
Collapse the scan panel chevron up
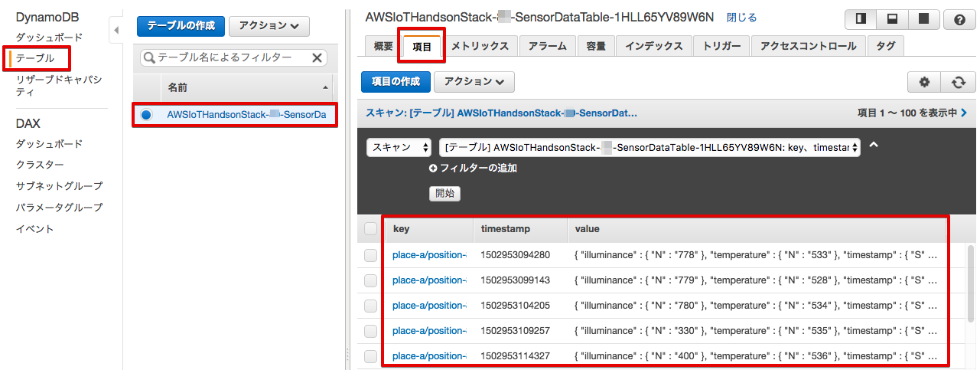[x=873, y=145]
